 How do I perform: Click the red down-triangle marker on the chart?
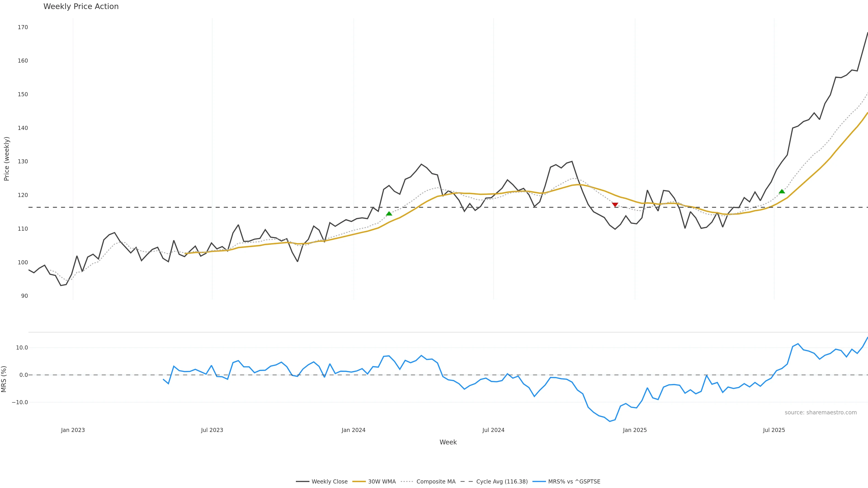pyautogui.click(x=615, y=205)
